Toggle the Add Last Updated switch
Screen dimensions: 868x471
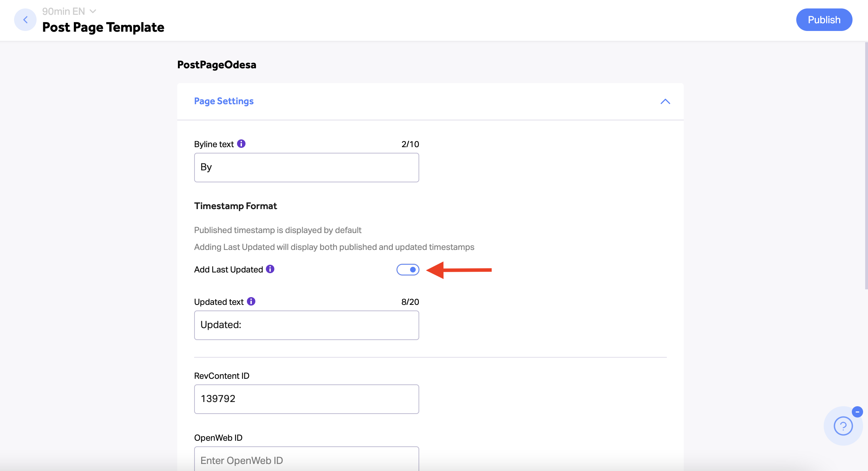[x=408, y=270]
